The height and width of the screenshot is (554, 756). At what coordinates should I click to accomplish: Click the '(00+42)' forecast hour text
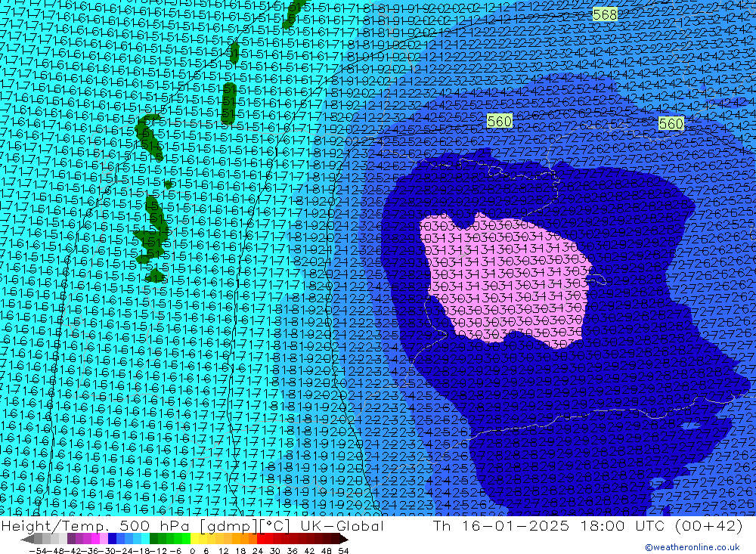click(x=709, y=525)
